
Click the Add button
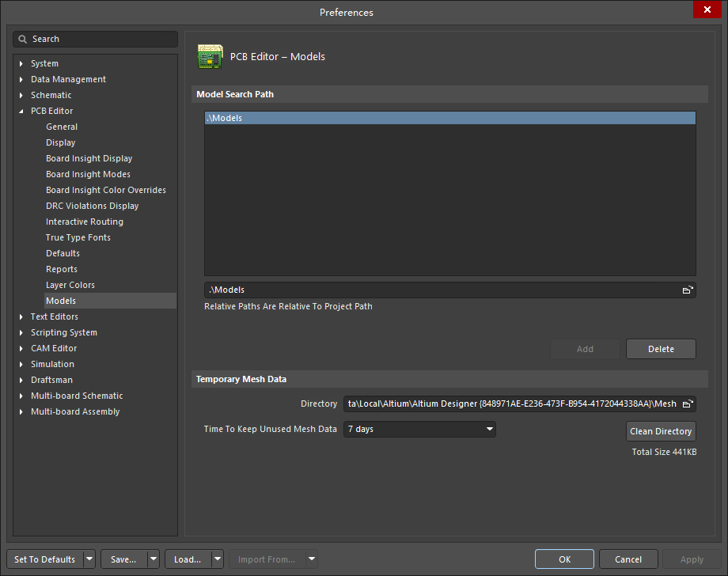pyautogui.click(x=585, y=349)
